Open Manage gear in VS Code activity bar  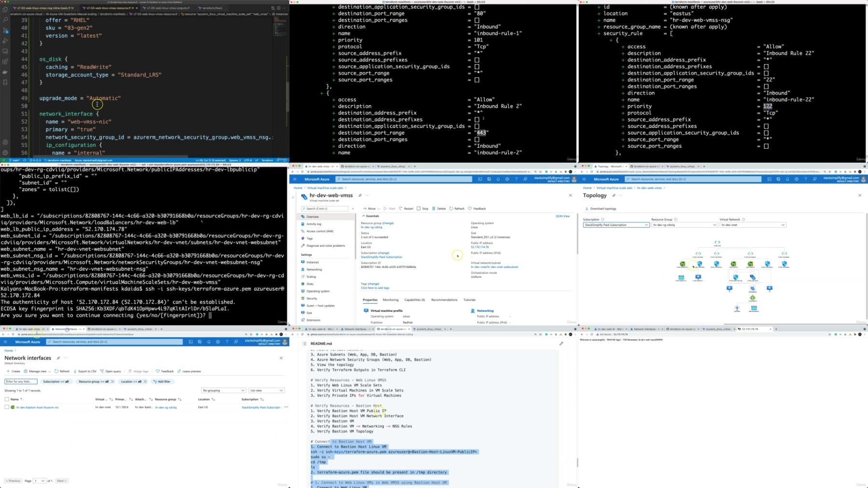(5, 152)
